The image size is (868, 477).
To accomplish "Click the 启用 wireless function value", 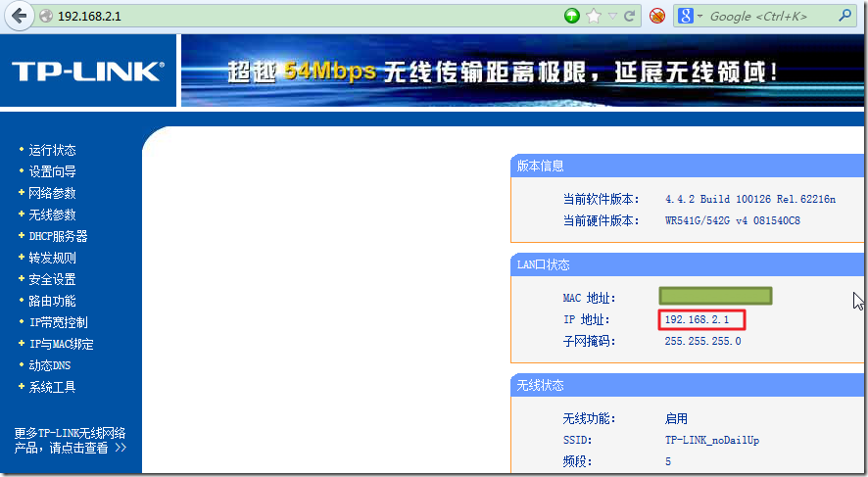I will pos(676,419).
